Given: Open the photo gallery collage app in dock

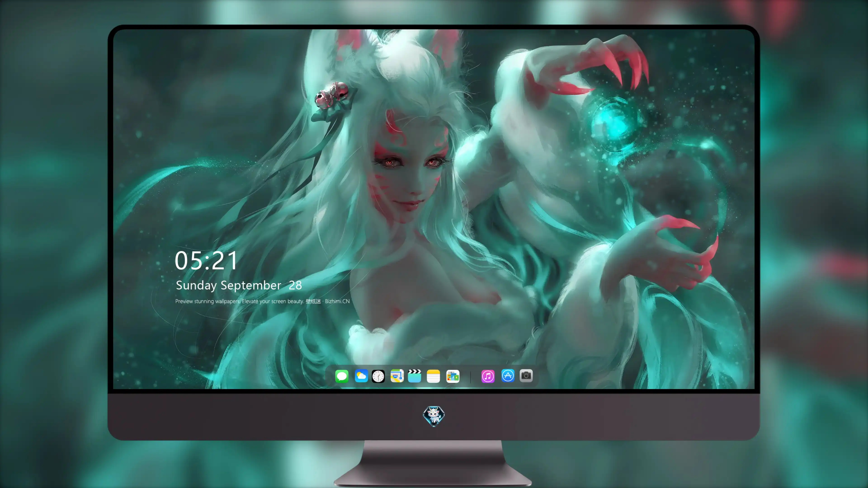Looking at the screenshot, I should point(453,376).
